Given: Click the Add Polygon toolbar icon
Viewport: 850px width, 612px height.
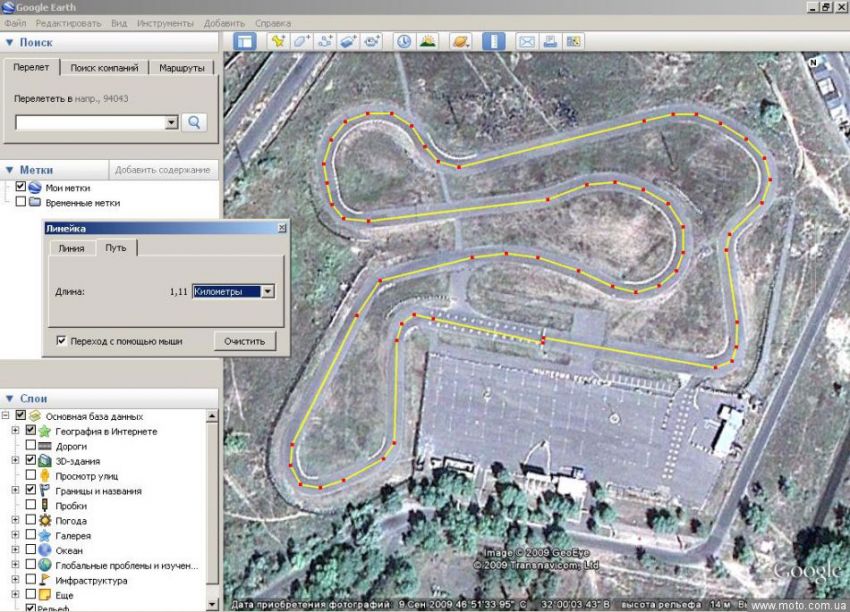Looking at the screenshot, I should pyautogui.click(x=302, y=42).
